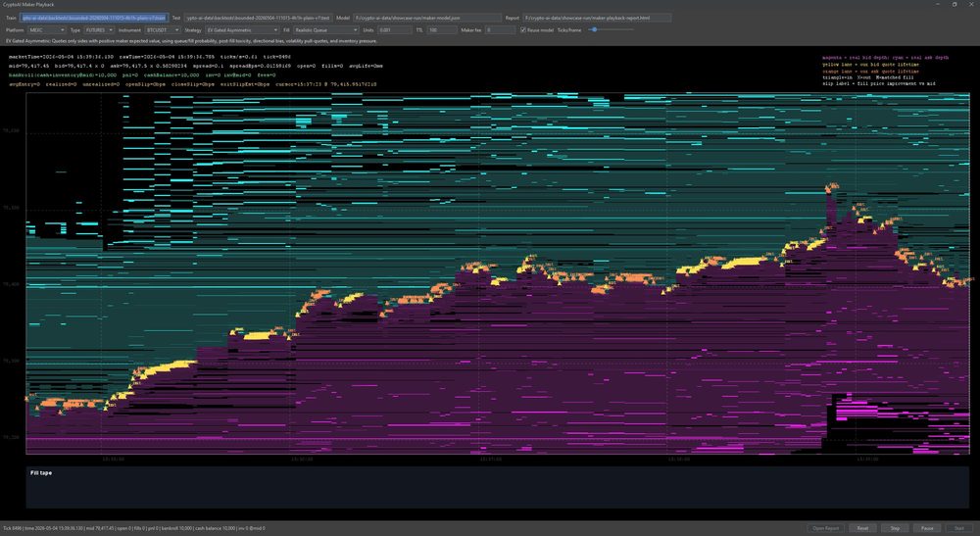
Task: Click the Maker fee input field
Action: tap(500, 30)
